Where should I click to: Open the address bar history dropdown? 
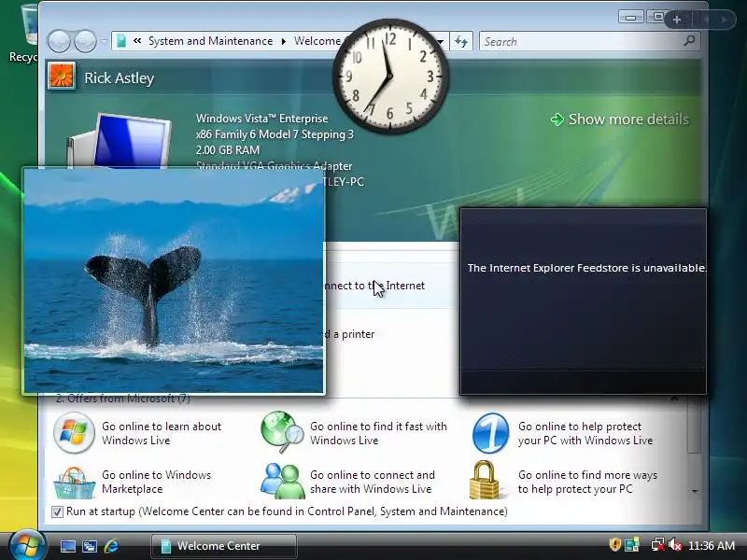(x=441, y=41)
